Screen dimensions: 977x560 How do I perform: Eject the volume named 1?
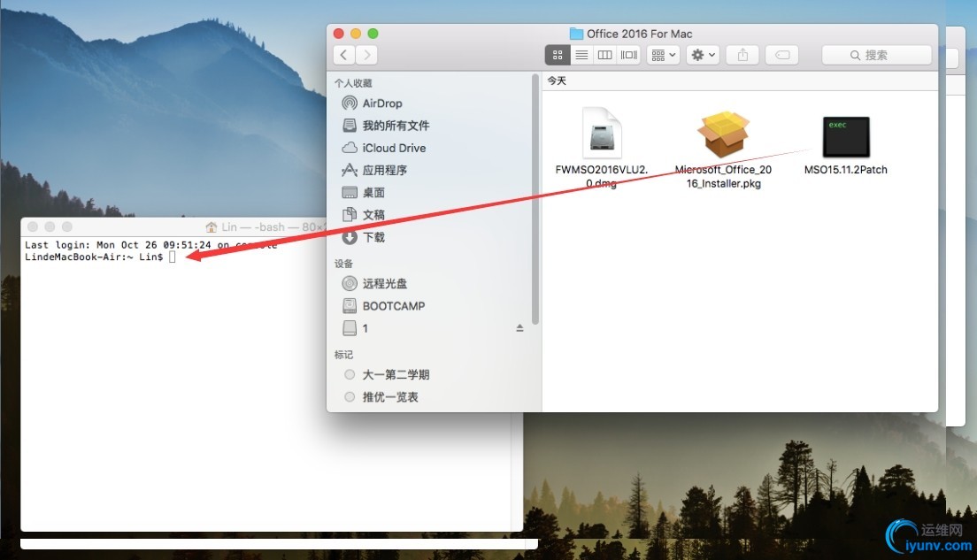tap(519, 328)
